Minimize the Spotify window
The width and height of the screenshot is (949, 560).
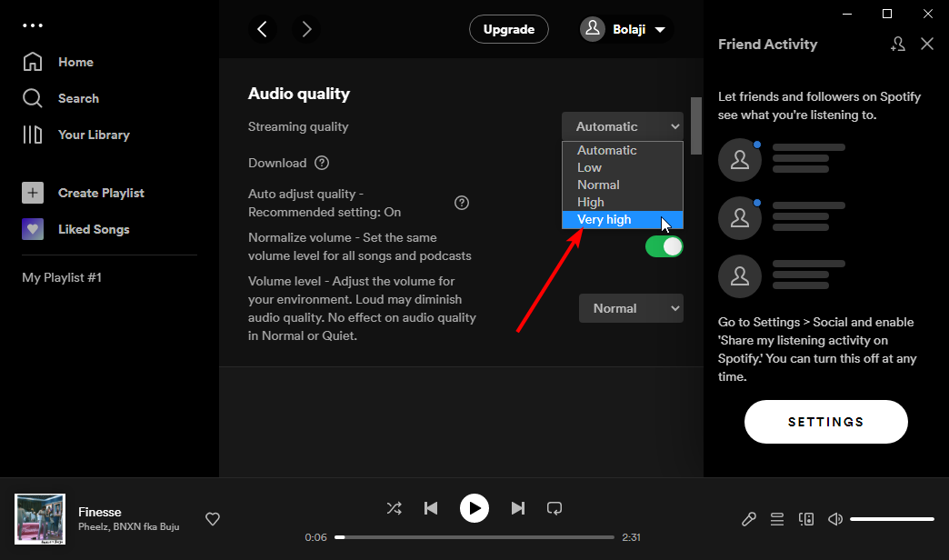847,14
